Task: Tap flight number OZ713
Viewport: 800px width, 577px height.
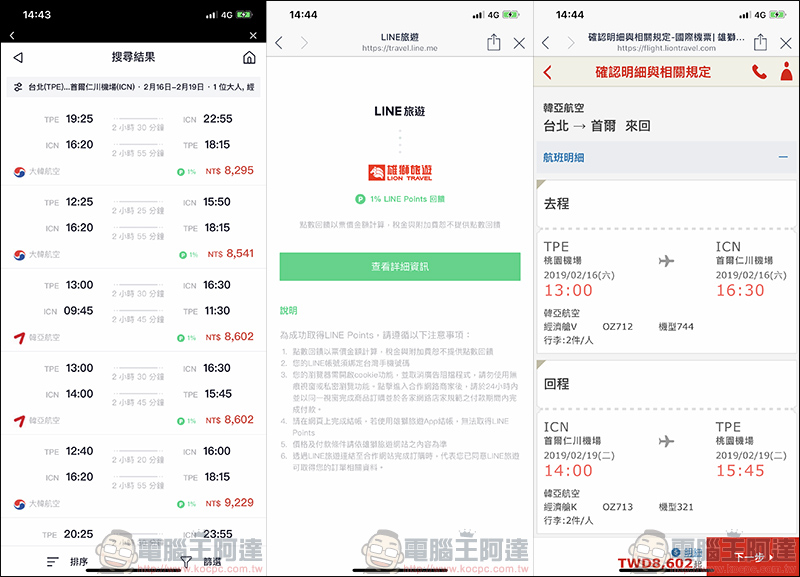Action: [x=617, y=507]
